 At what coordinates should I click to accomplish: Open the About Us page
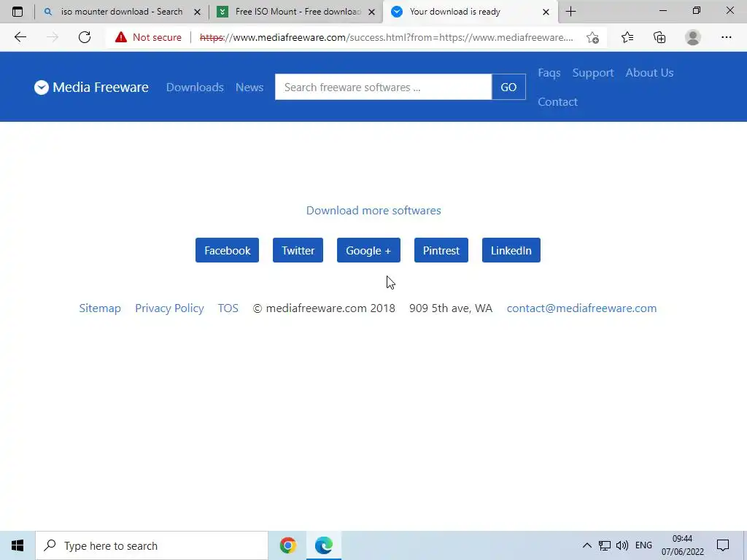click(649, 73)
